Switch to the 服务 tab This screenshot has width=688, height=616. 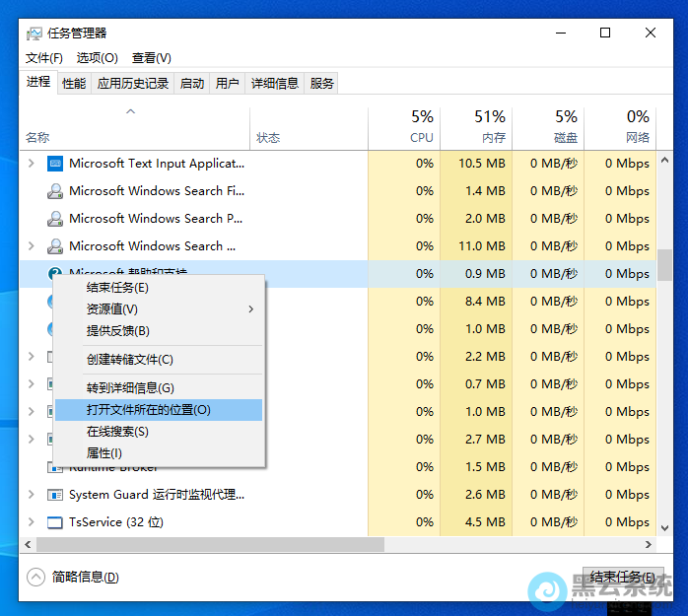coord(322,84)
